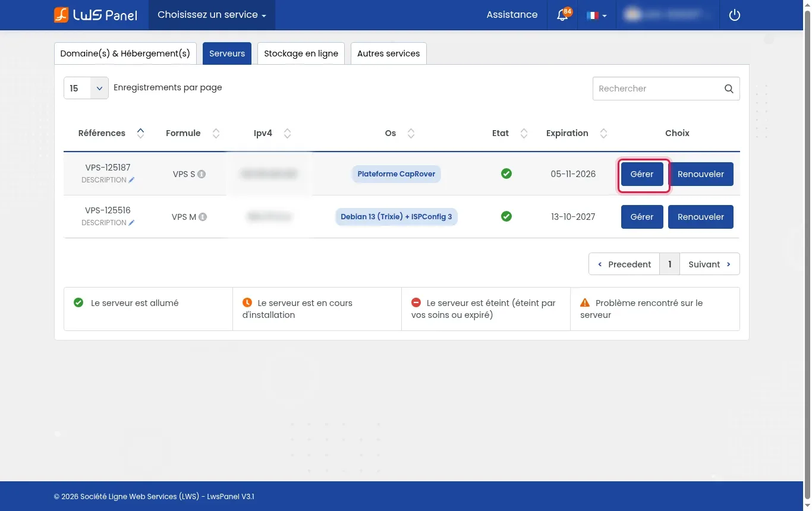Image resolution: width=812 pixels, height=511 pixels.
Task: Click expiration date 05-11-2026
Action: [573, 174]
